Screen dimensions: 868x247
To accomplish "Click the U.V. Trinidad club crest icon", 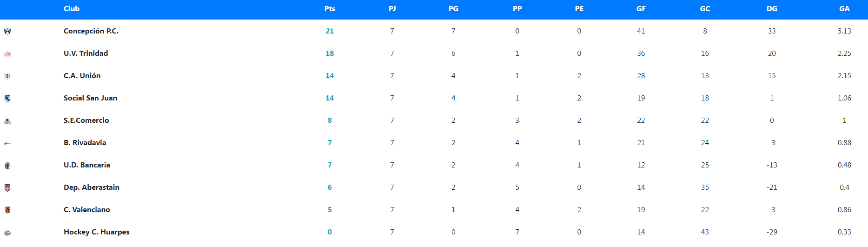I will [x=7, y=54].
